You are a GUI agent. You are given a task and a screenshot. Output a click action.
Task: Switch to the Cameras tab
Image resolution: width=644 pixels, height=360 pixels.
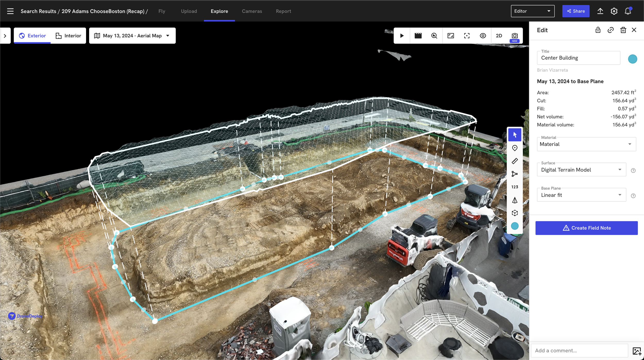click(x=252, y=11)
